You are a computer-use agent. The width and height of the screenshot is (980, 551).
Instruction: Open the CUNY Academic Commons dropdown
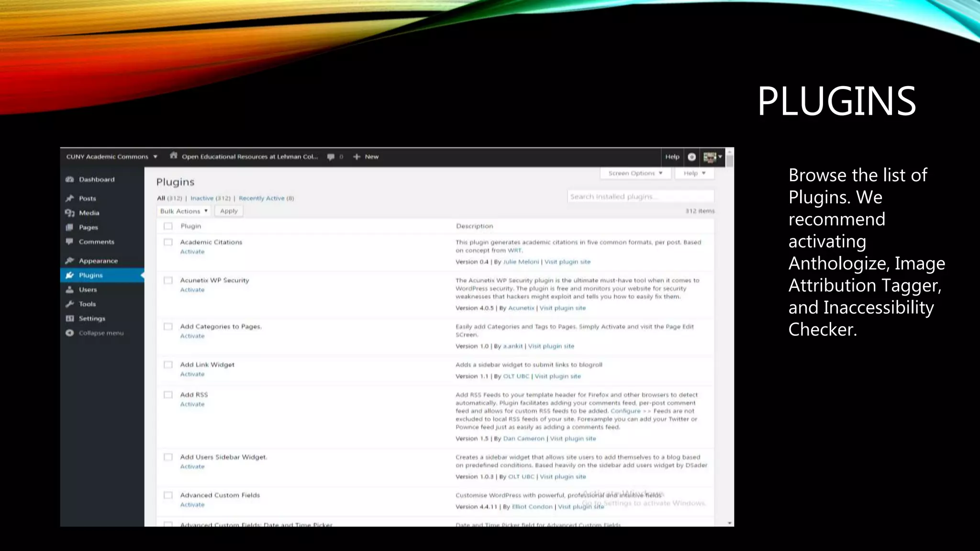point(111,157)
